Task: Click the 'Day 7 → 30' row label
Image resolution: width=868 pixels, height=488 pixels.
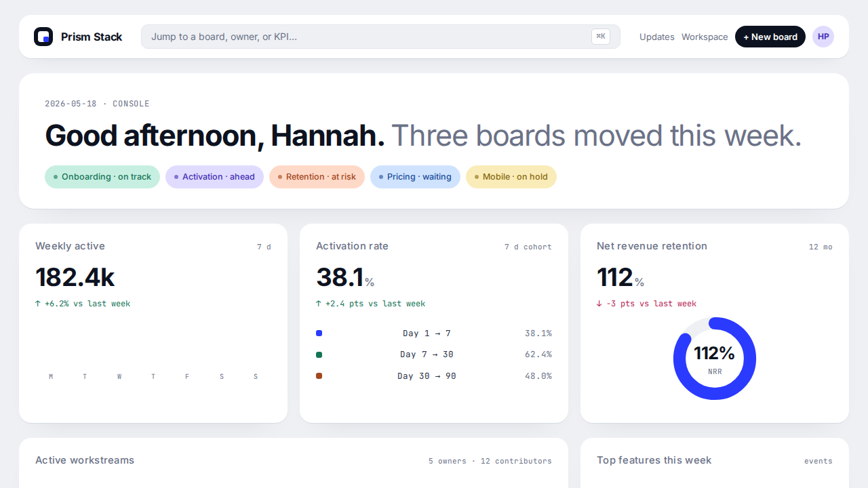Action: 427,354
